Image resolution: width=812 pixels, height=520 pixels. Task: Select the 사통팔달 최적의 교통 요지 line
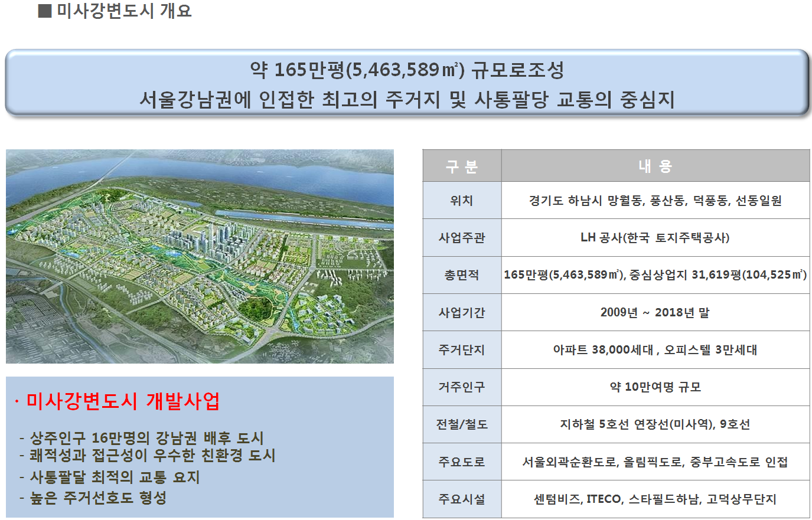coord(110,477)
